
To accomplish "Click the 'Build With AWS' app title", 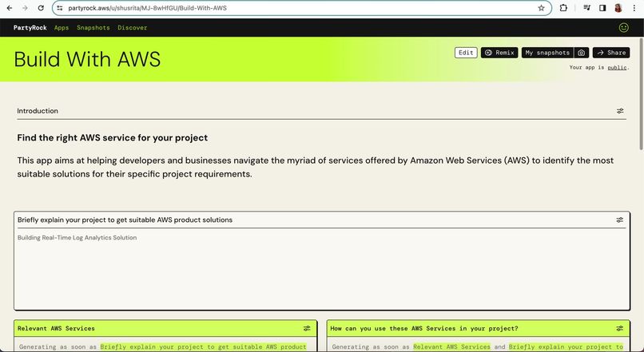I will tap(87, 59).
